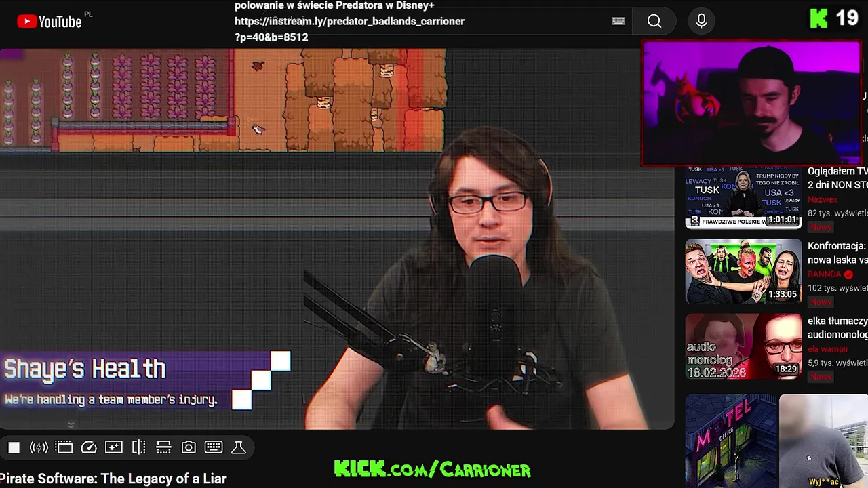Start voice search with microphone icon

pos(701,22)
